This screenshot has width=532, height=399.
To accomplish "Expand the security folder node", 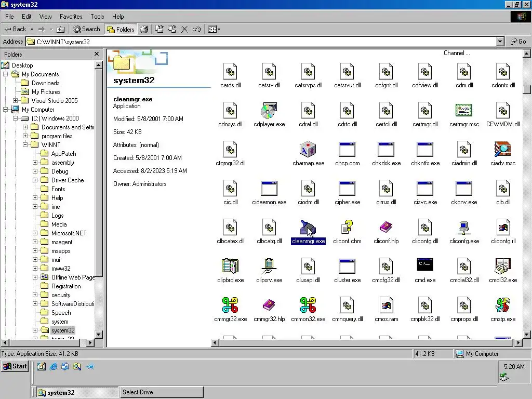I will [35, 295].
